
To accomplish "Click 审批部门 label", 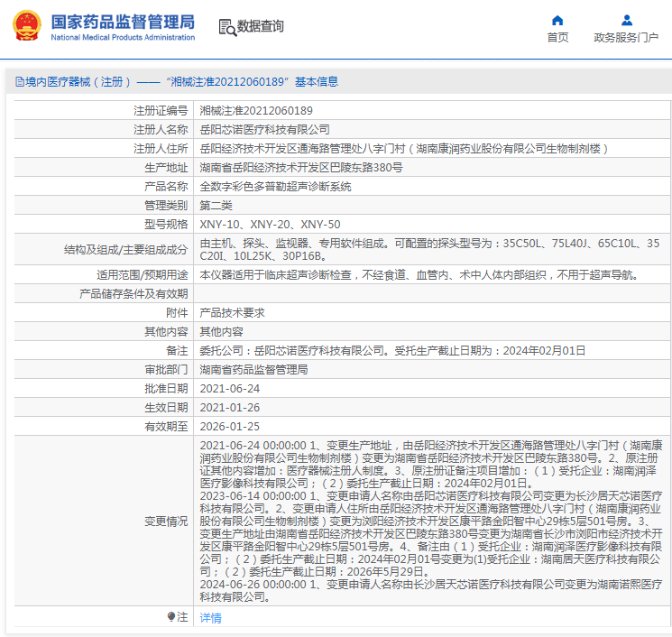I will [x=166, y=369].
